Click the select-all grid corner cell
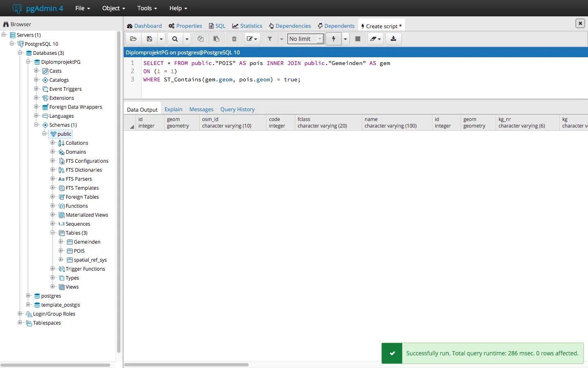This screenshot has width=588, height=368. coord(129,122)
